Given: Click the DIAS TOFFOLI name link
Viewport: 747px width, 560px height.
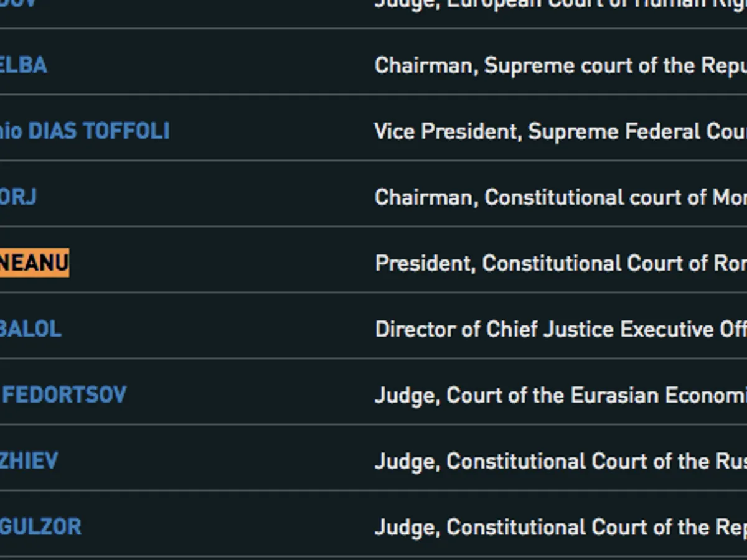Looking at the screenshot, I should [x=85, y=131].
